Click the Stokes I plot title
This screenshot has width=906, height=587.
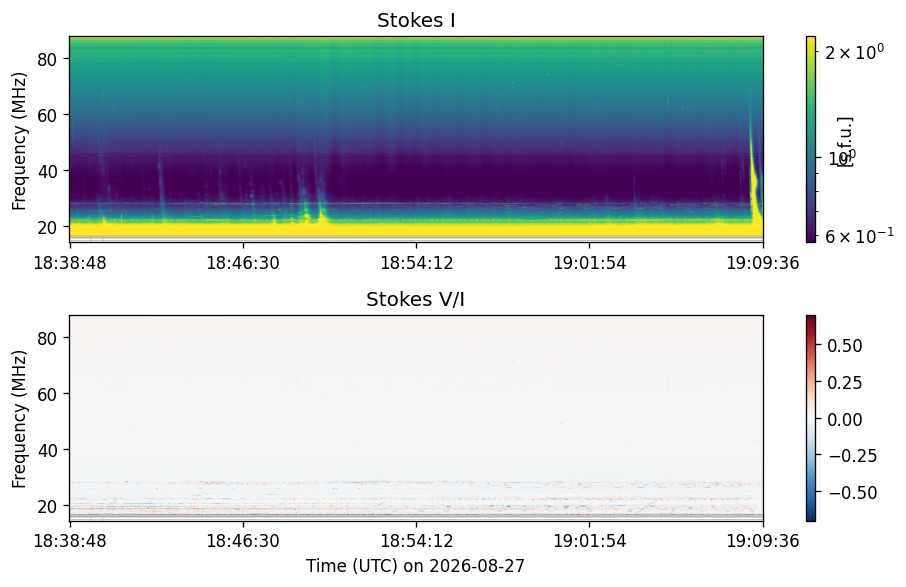[416, 20]
